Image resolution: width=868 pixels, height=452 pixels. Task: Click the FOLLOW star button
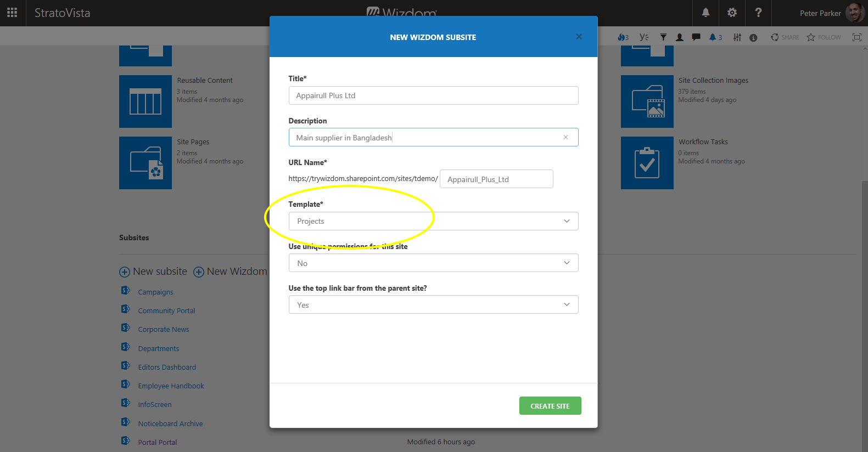click(824, 37)
